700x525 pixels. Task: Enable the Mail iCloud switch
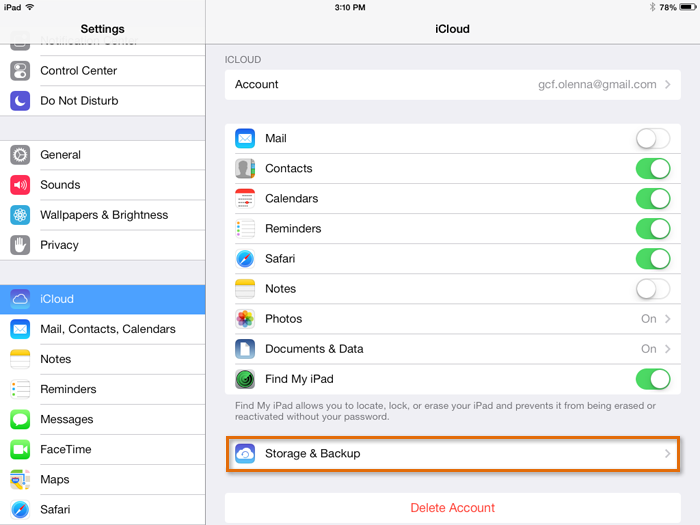click(653, 138)
